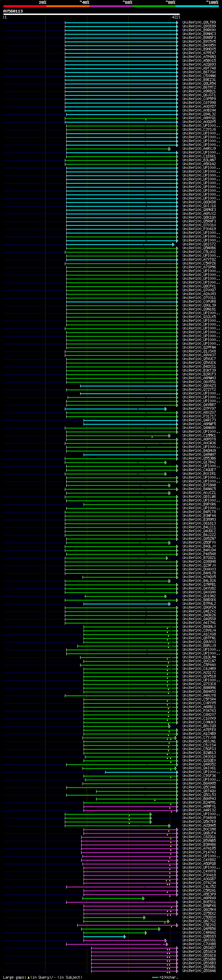This screenshot has width=222, height=980.
Task: Select label UniRef100_C8ZDG1
Action: [199, 836]
